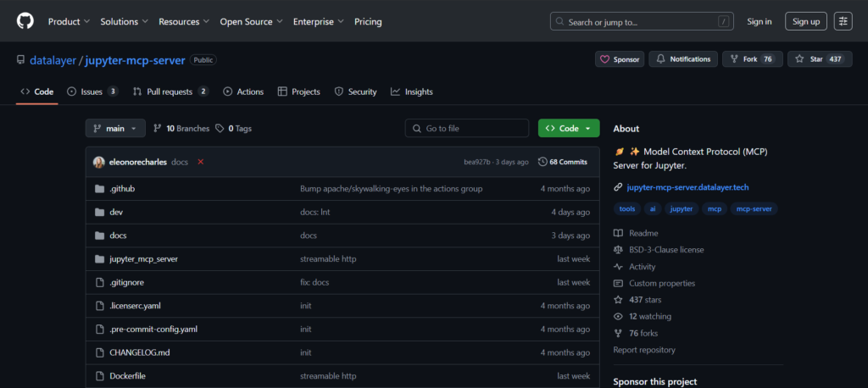
Task: Open the main branch selector dropdown
Action: pos(115,129)
